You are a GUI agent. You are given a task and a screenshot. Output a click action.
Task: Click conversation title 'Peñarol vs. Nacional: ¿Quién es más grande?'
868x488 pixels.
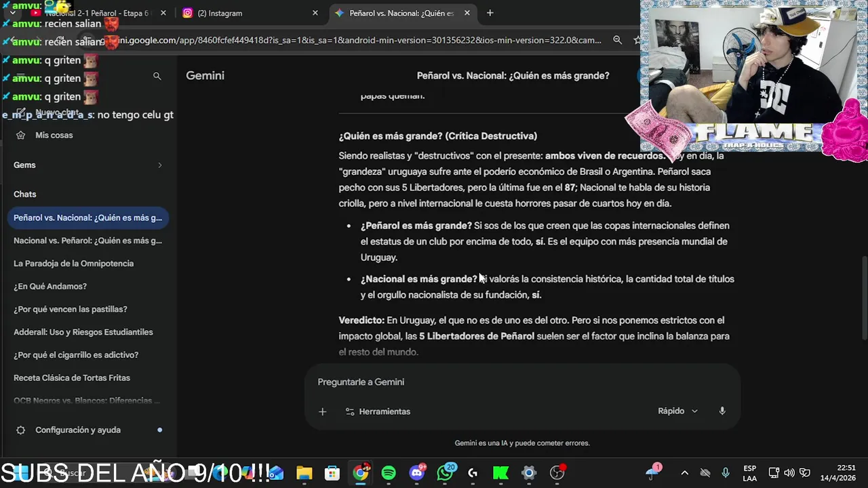pyautogui.click(x=513, y=76)
